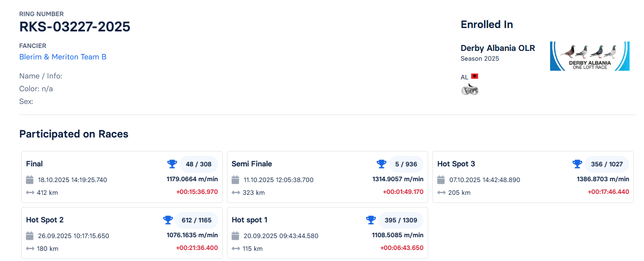Click the trophy icon on Hot spot 1
644x261 pixels.
coord(371,220)
